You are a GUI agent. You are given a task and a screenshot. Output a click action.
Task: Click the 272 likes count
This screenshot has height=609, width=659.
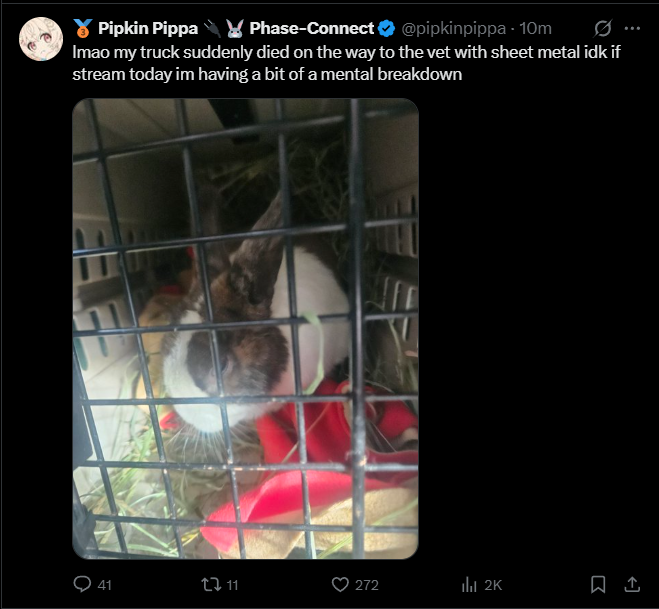pos(366,585)
